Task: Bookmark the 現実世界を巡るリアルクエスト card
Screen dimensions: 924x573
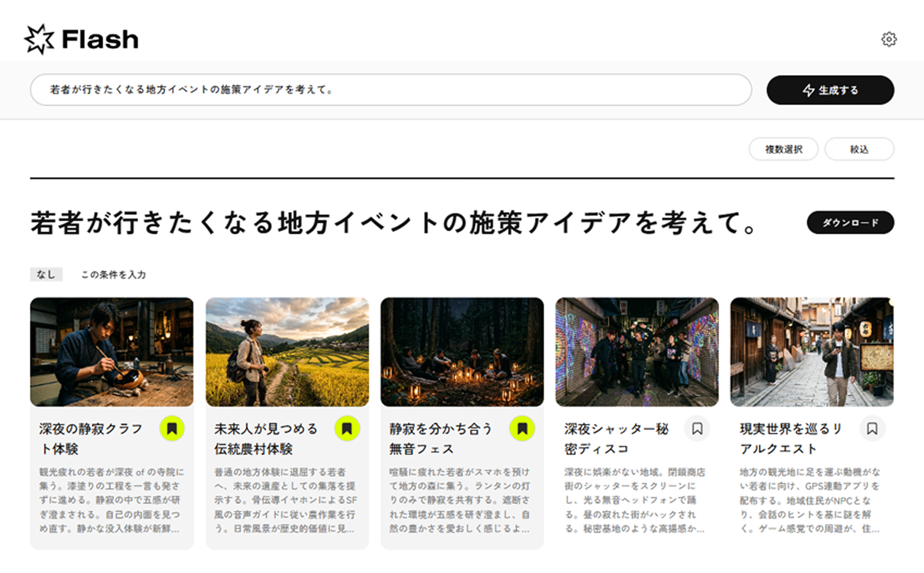Action: [872, 428]
